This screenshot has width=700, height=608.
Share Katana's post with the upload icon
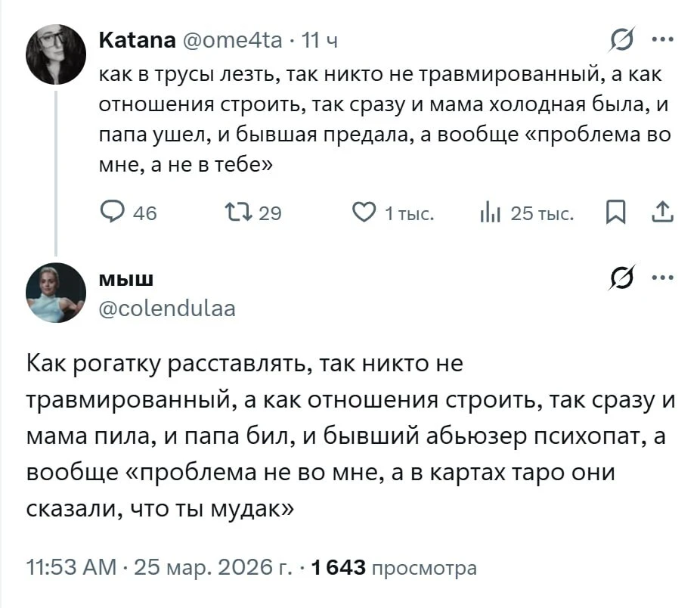pyautogui.click(x=662, y=213)
